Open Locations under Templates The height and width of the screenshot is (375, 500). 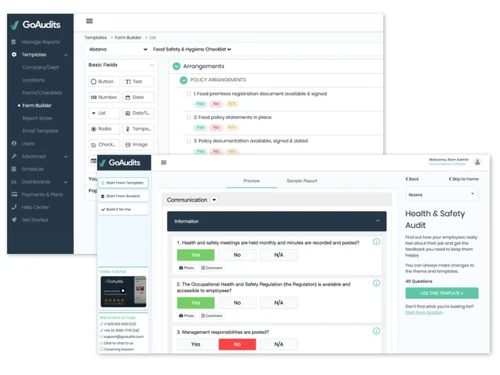pyautogui.click(x=34, y=80)
